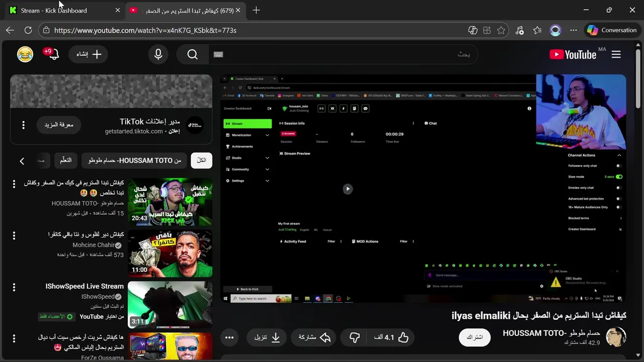Open the laughing emoji account avatar
This screenshot has width=644, height=362.
[x=25, y=54]
